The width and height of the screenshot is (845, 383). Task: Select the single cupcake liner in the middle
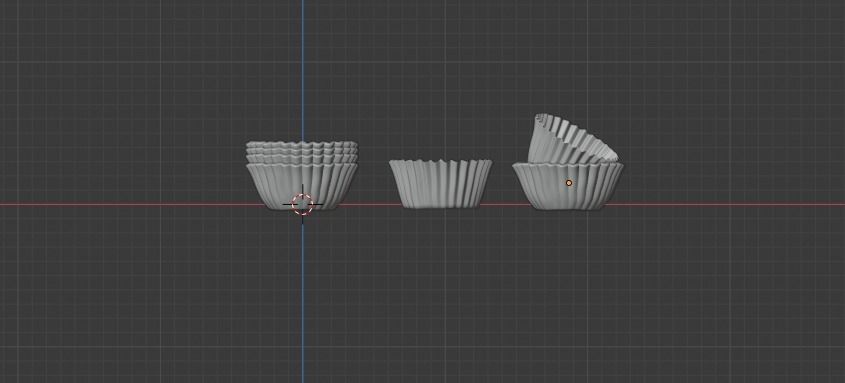[x=441, y=184]
